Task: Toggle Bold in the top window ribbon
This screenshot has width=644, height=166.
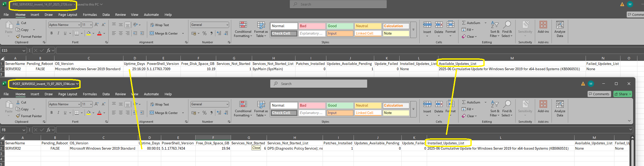Action: pos(52,33)
